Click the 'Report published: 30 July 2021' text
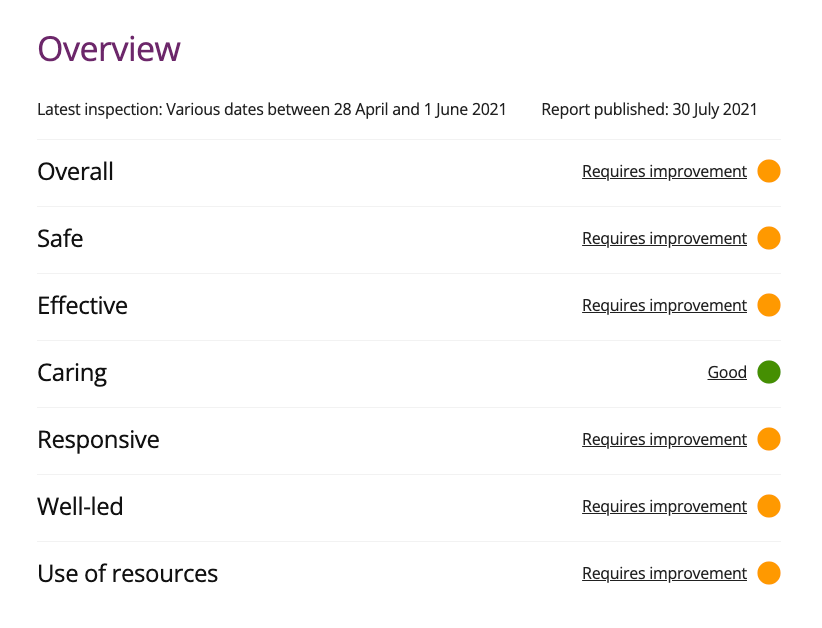Viewport: 822px width, 628px height. click(x=649, y=109)
